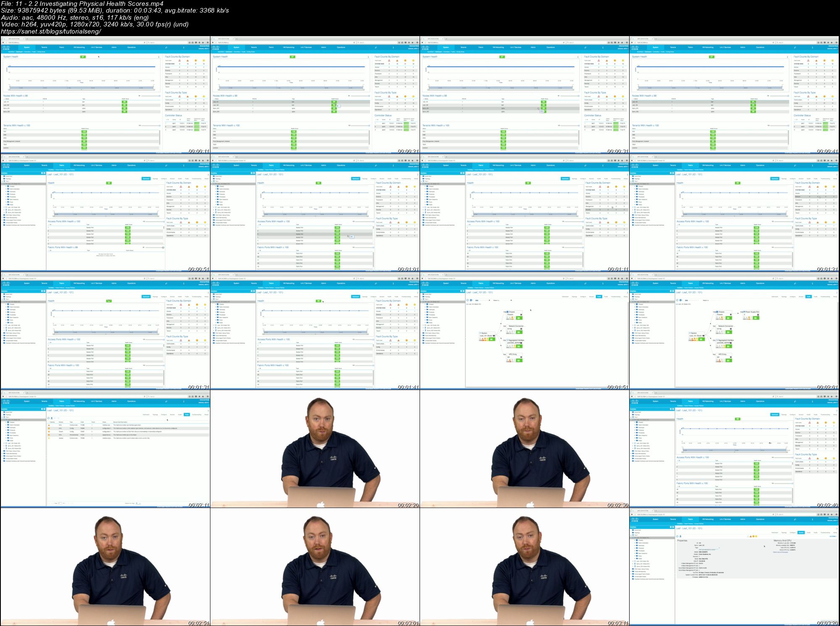Image resolution: width=840 pixels, height=626 pixels.
Task: Select the Faults tab in the 00:02:11 frame
Action: (x=186, y=414)
